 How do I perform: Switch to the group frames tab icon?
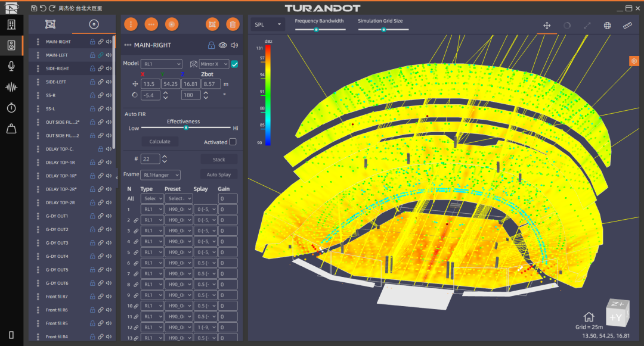[x=50, y=24]
